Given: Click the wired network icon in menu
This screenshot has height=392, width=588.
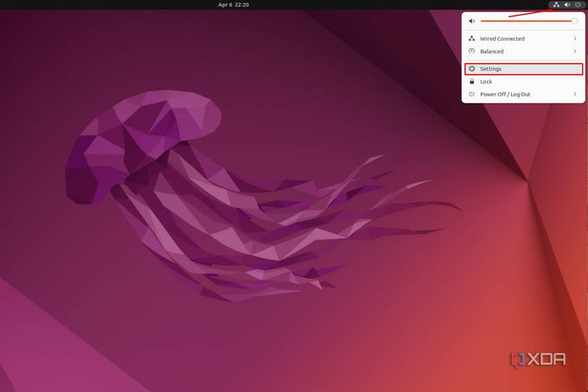Looking at the screenshot, I should pyautogui.click(x=472, y=38).
